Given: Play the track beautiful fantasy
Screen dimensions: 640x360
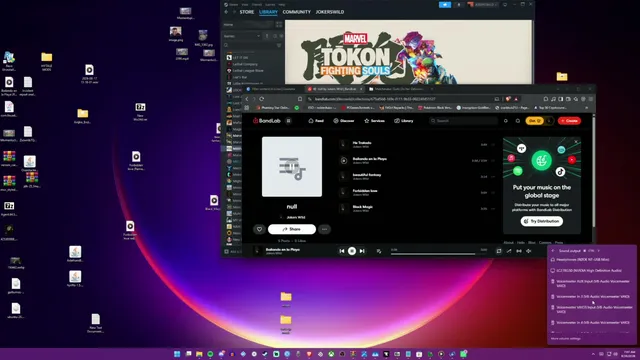Looking at the screenshot, I should click(344, 176).
